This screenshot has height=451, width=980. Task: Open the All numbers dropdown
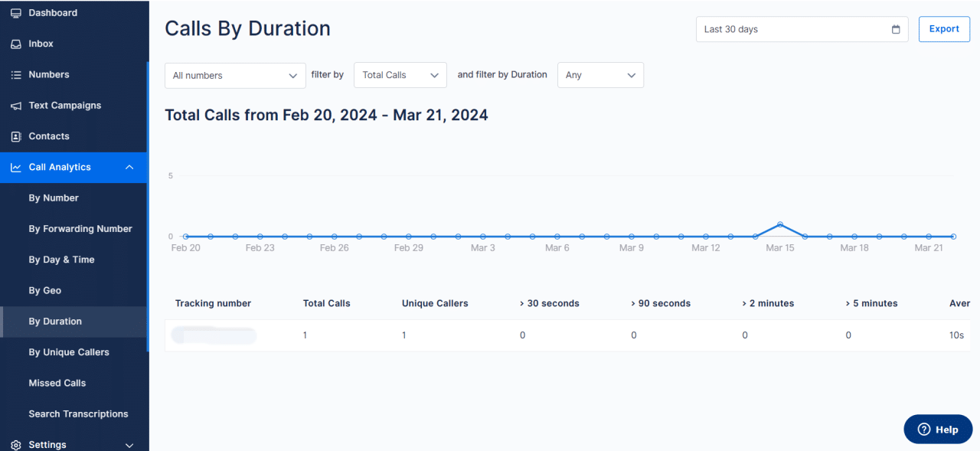tap(234, 75)
